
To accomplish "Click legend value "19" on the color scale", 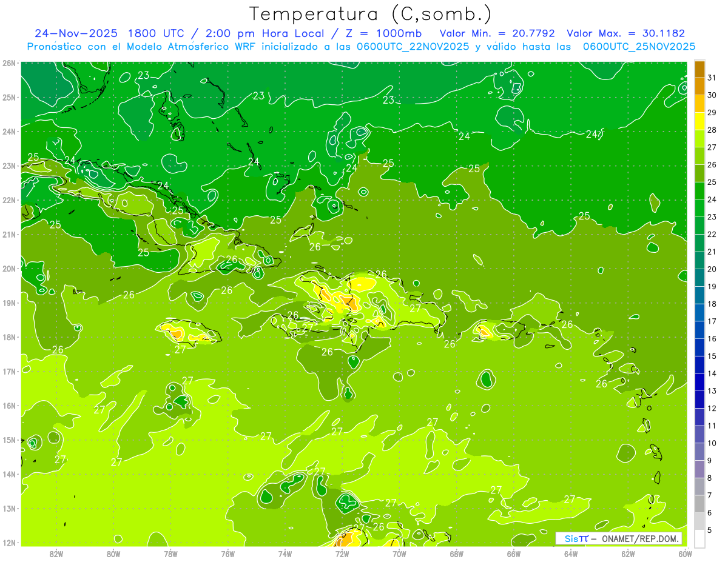I will click(x=712, y=286).
